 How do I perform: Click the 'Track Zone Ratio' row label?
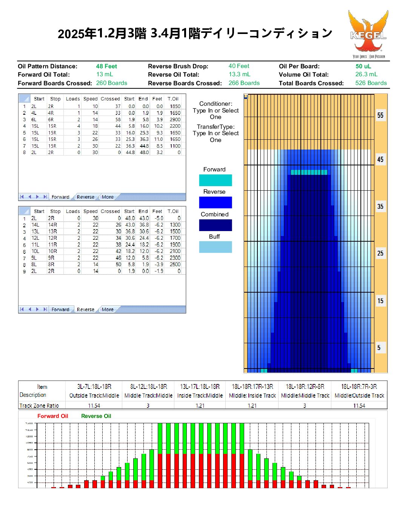(39, 406)
